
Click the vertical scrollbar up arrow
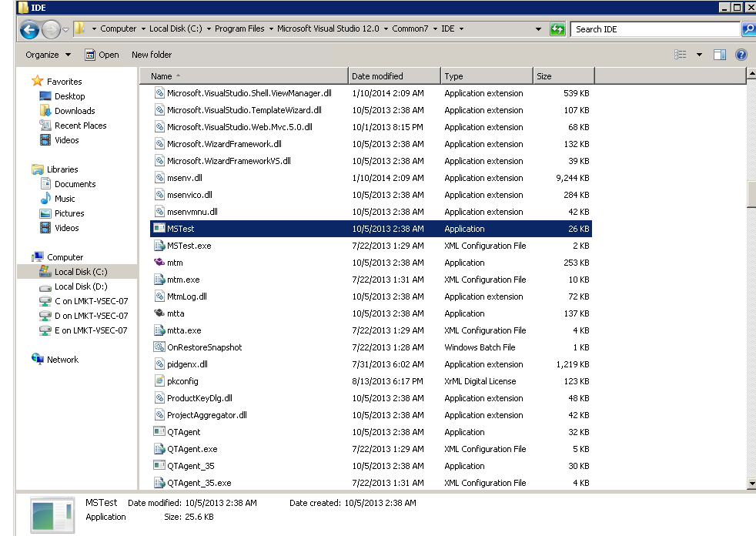click(x=751, y=74)
